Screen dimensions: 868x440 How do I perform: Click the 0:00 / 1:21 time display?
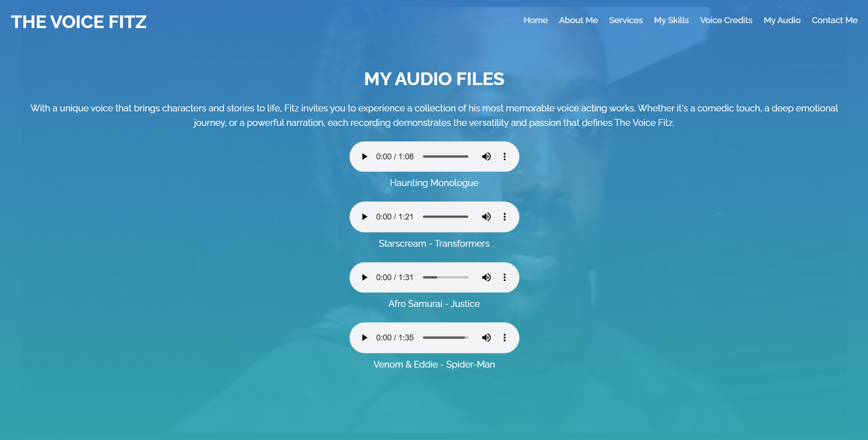click(x=395, y=217)
